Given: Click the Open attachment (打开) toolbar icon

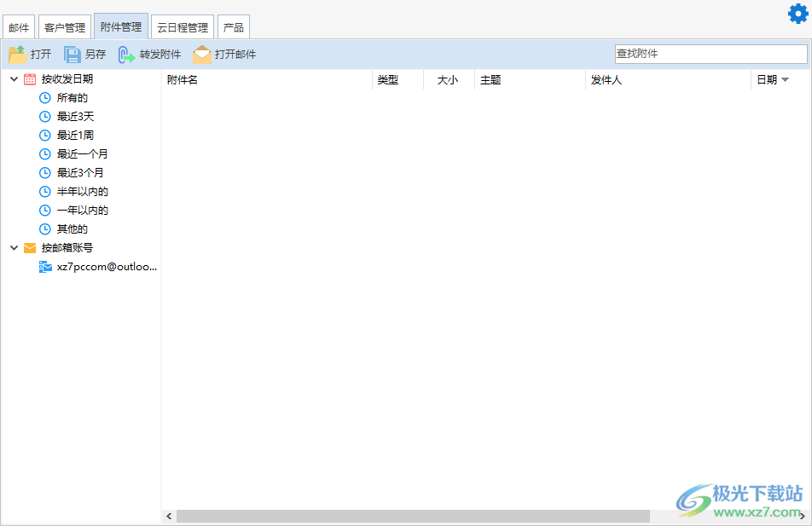Looking at the screenshot, I should 17,54.
